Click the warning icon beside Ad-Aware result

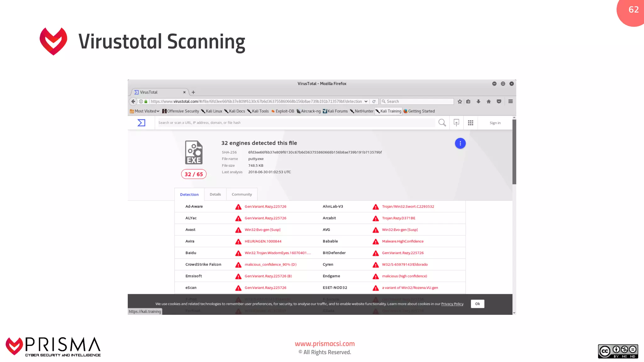(238, 207)
